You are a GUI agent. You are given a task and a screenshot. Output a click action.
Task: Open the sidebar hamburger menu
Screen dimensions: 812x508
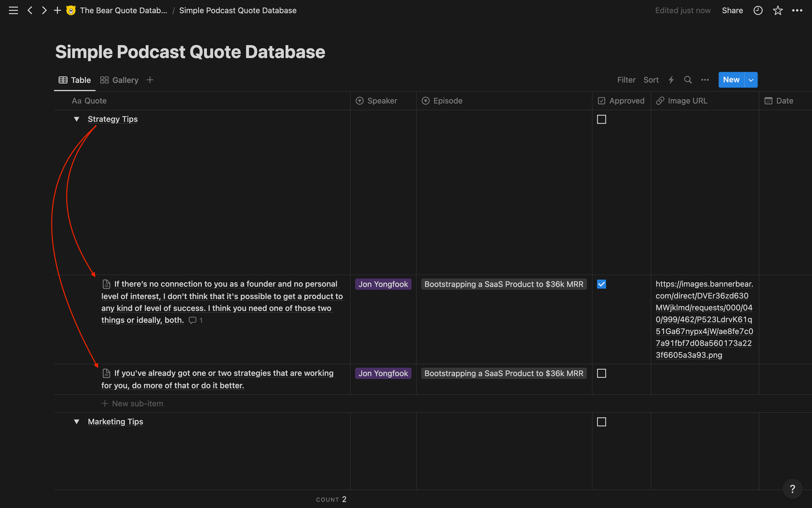[x=13, y=11]
